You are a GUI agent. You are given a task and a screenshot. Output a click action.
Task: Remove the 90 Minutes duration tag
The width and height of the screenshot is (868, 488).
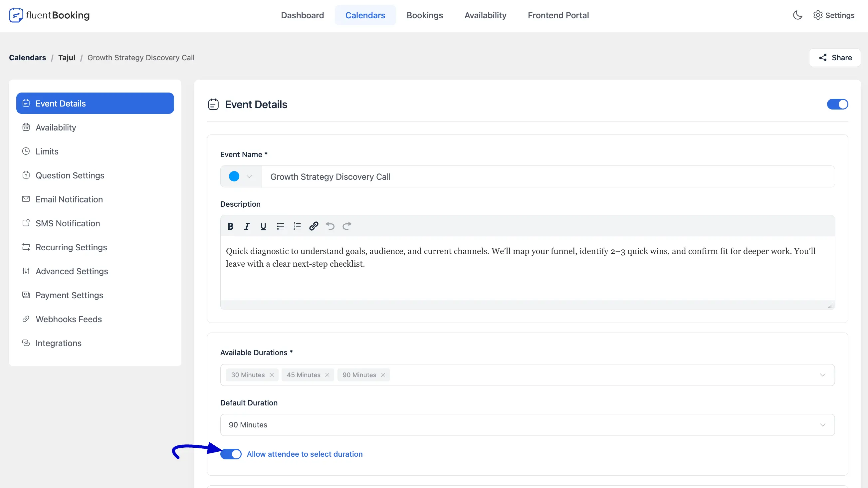(x=383, y=375)
